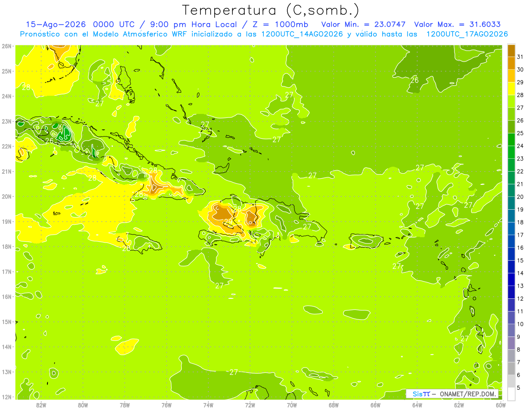The height and width of the screenshot is (411, 532).
Task: Click the "80W" longitude axis label
Action: (83, 405)
